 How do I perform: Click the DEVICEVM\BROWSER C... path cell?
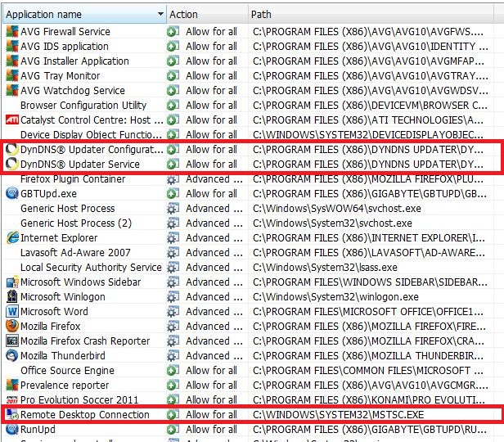(x=370, y=105)
